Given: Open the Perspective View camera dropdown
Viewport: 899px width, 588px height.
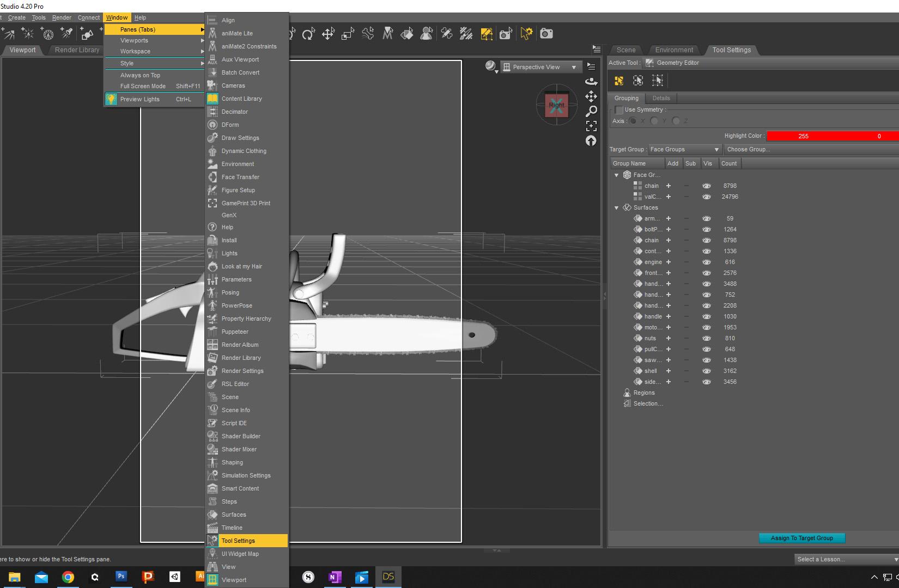Looking at the screenshot, I should [540, 67].
